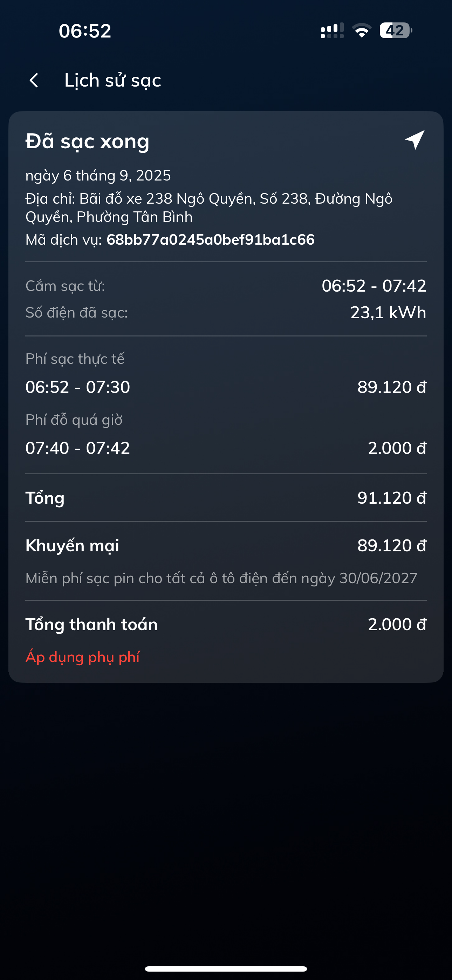Tap the 'Đã sạc xong' heading
The width and height of the screenshot is (452, 980).
(x=88, y=141)
